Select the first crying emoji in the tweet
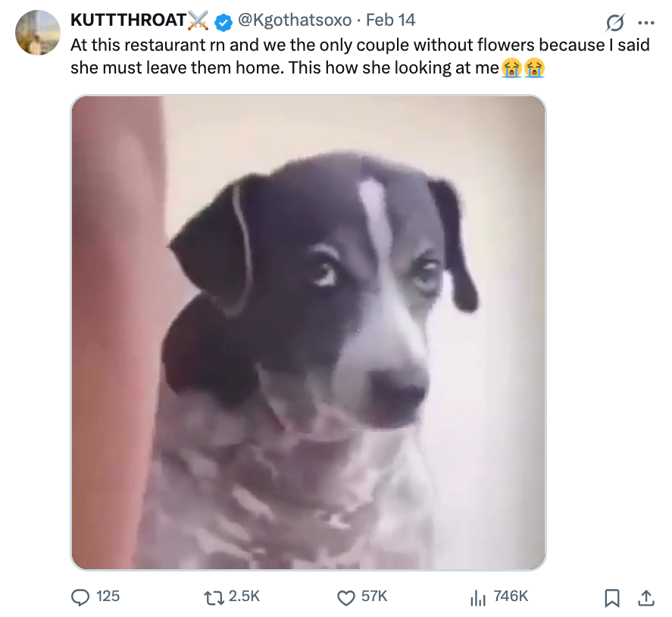 tap(514, 67)
